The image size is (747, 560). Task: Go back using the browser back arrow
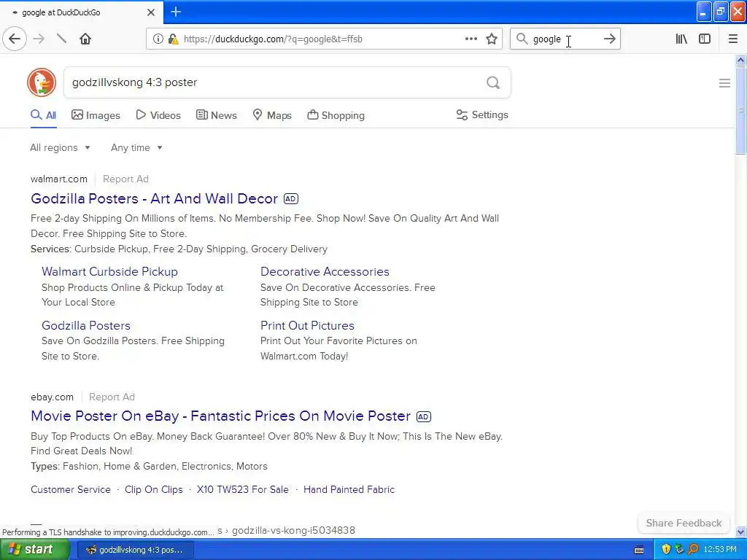(15, 39)
